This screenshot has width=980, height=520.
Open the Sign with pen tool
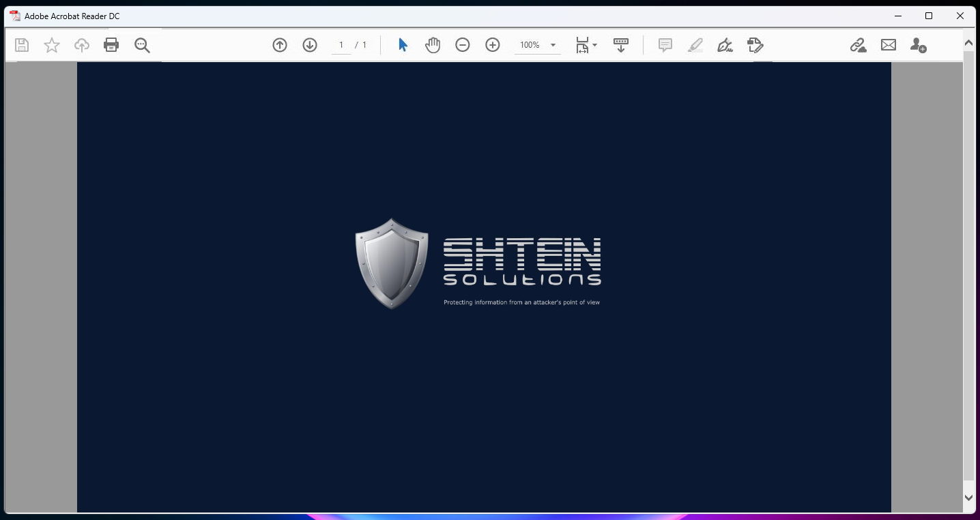tap(725, 45)
